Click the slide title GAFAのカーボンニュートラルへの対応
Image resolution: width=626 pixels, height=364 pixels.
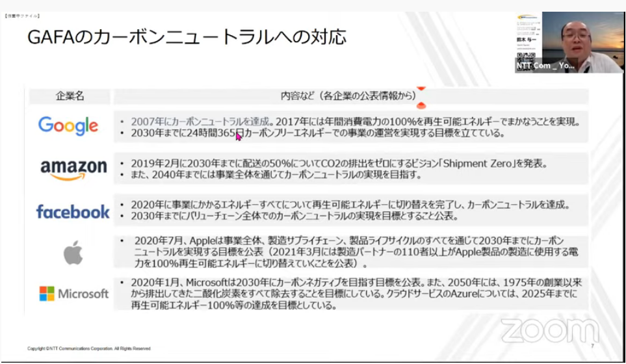pos(187,37)
